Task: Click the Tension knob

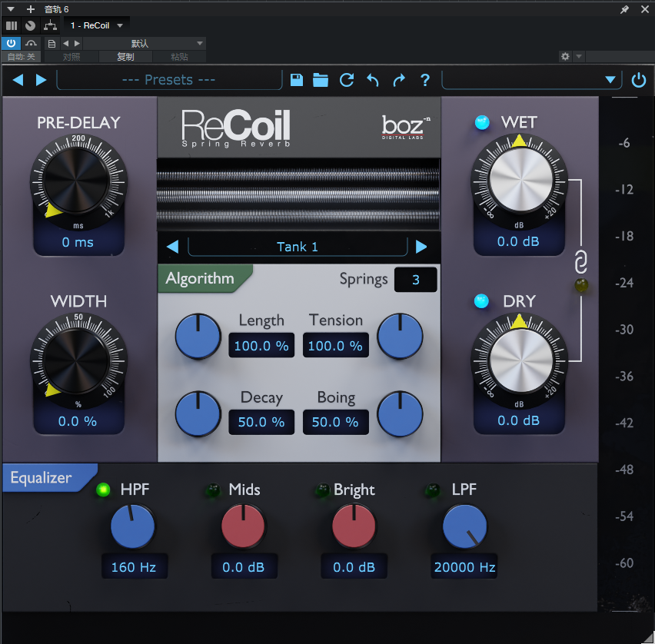Action: [400, 336]
